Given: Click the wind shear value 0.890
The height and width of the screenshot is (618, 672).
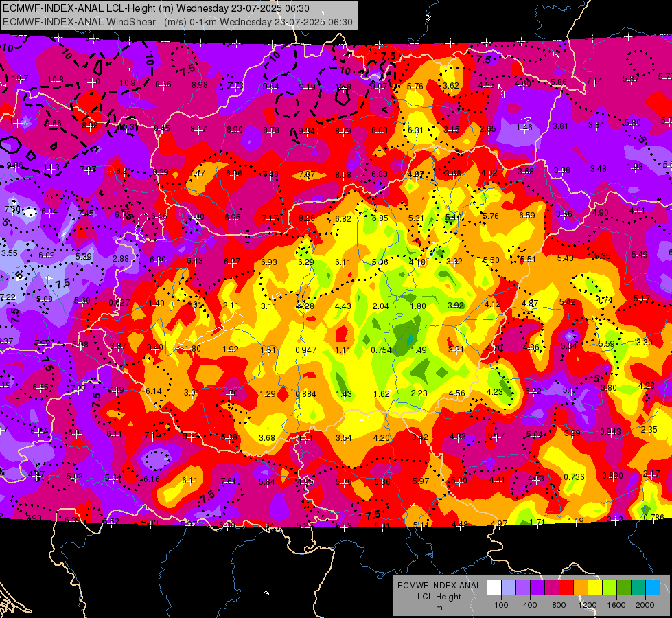Looking at the screenshot, I should [612, 476].
